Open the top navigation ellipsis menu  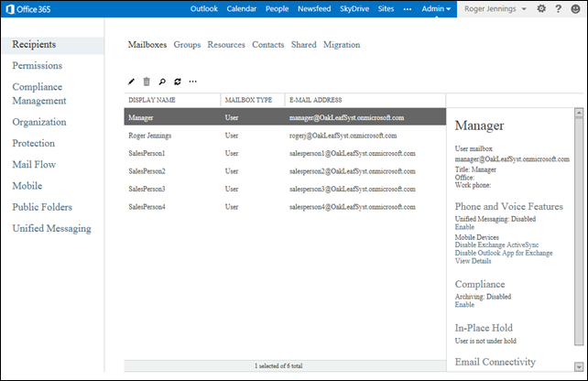pos(408,9)
